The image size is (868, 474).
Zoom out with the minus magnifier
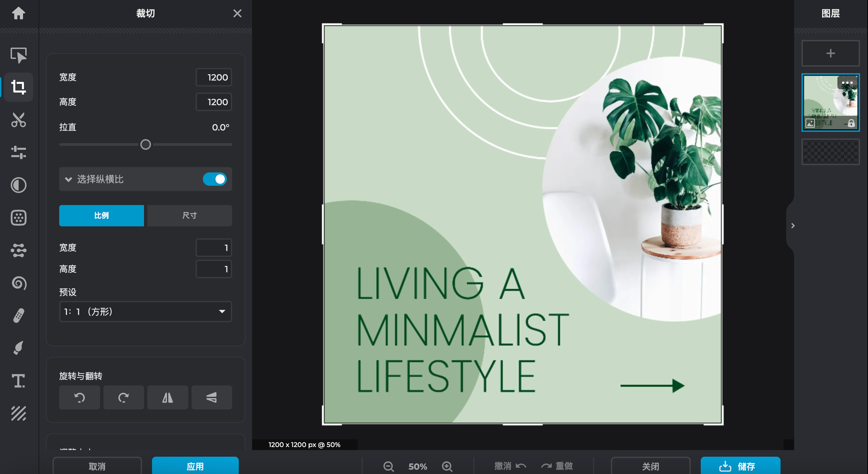388,467
